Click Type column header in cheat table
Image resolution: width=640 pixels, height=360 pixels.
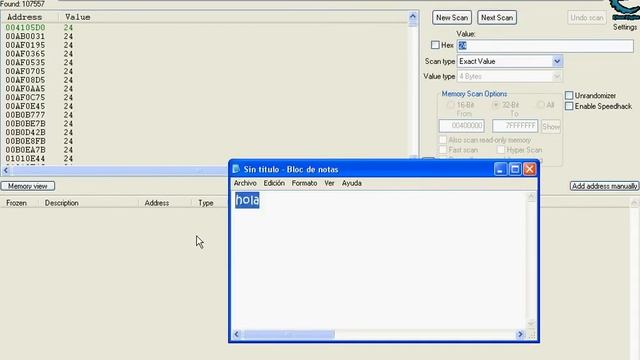pos(206,203)
